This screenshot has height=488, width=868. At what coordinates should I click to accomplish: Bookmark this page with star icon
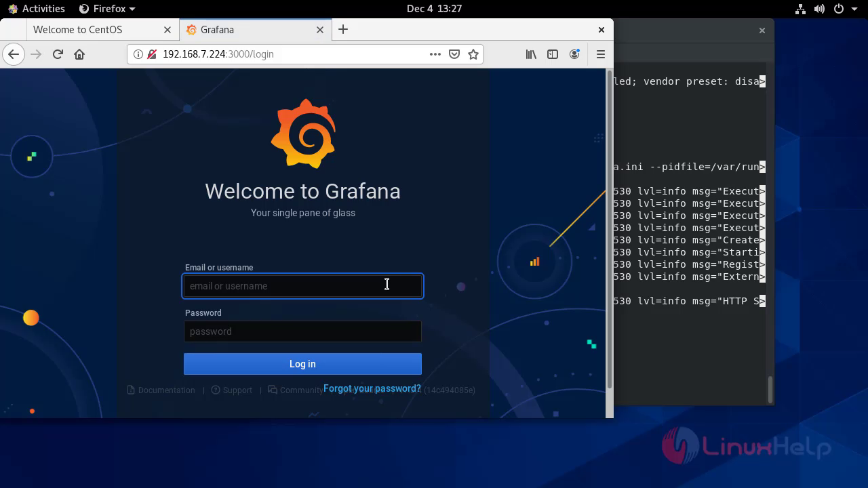point(473,54)
